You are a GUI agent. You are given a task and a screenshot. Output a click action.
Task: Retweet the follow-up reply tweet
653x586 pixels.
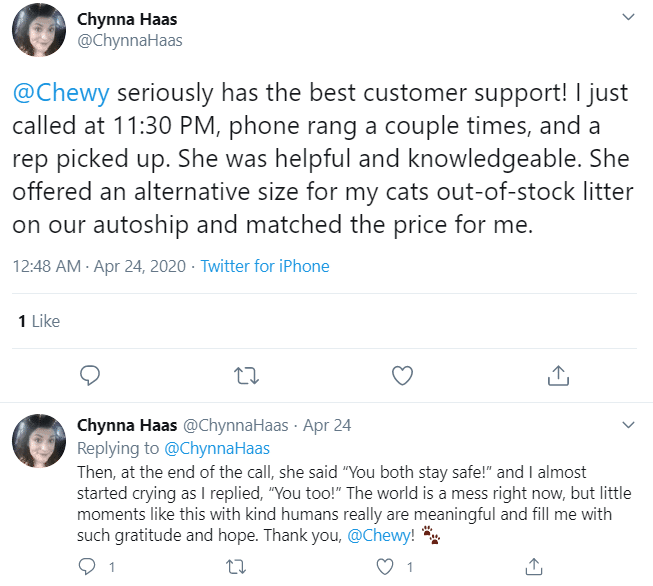[237, 567]
